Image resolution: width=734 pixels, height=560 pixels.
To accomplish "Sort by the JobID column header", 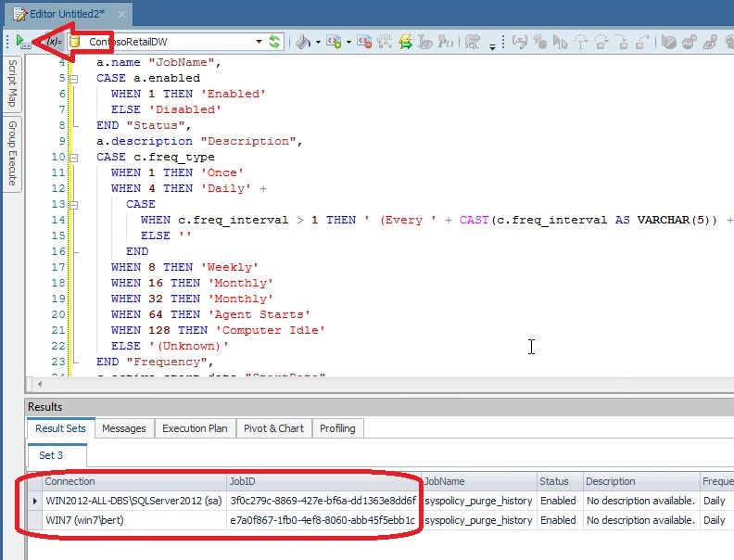I will [x=323, y=481].
